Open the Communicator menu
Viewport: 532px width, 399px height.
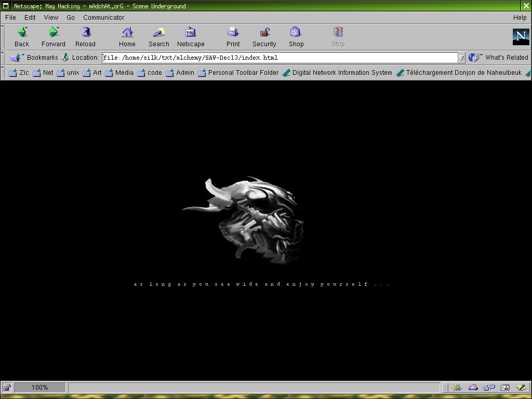click(x=103, y=17)
